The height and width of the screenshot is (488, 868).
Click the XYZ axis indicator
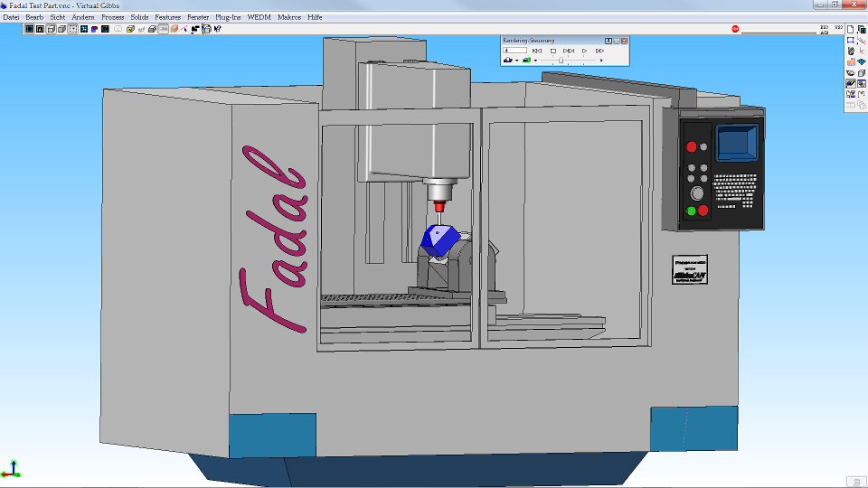pos(11,469)
